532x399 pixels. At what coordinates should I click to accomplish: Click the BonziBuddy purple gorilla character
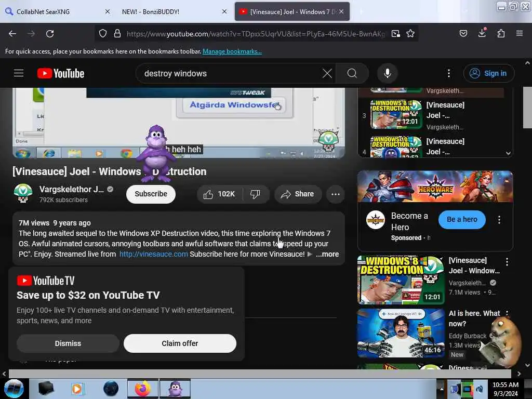[x=156, y=153]
